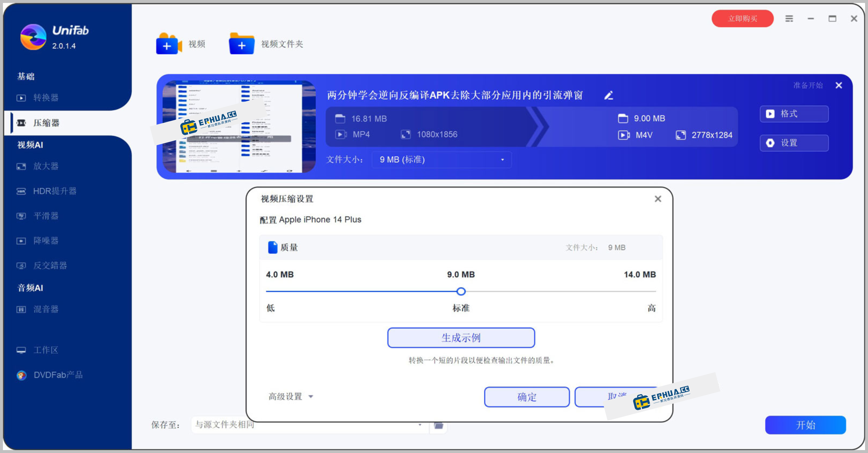Click 确定 to confirm compression settings
The height and width of the screenshot is (453, 868).
[527, 397]
